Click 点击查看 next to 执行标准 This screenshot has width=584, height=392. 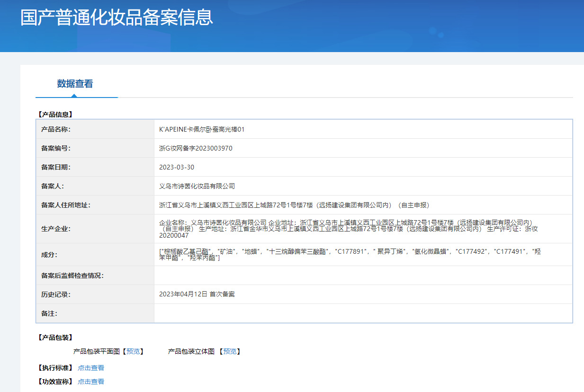tap(91, 368)
